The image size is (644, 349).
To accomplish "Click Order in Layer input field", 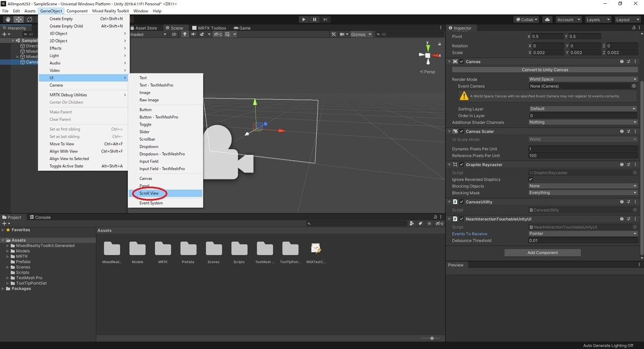I will 583,115.
